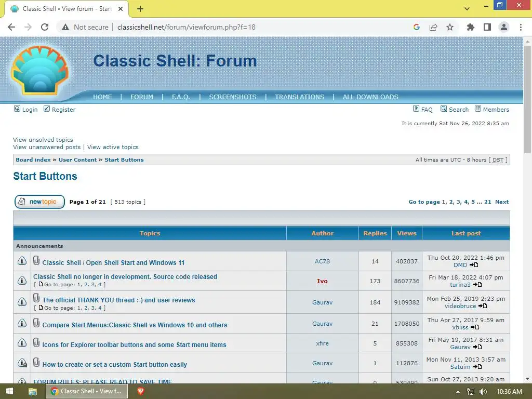Image resolution: width=532 pixels, height=399 pixels.
Task: Click the attachment paperclip on Windows 11 topic
Action: (x=36, y=261)
